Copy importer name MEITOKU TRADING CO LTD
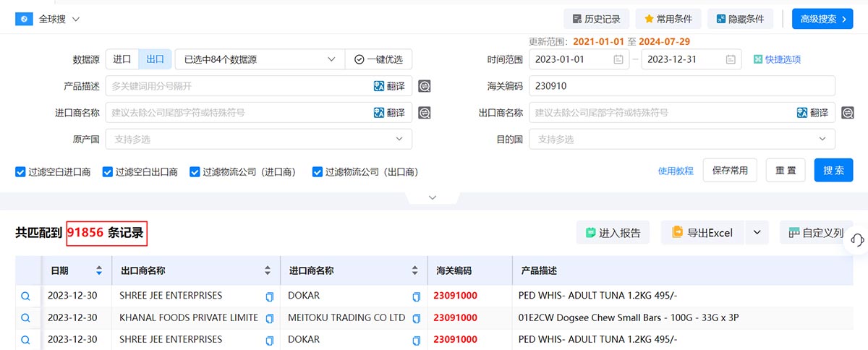This screenshot has height=350, width=868. 416,318
